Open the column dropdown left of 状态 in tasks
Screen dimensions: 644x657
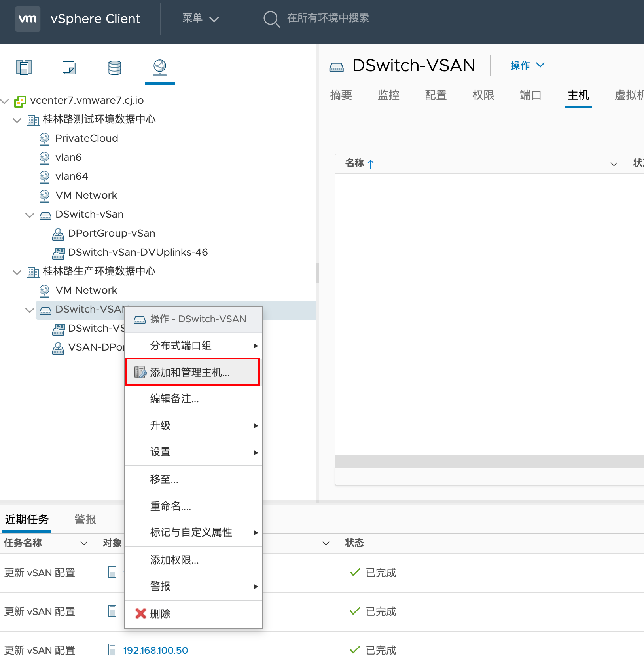[x=326, y=543]
